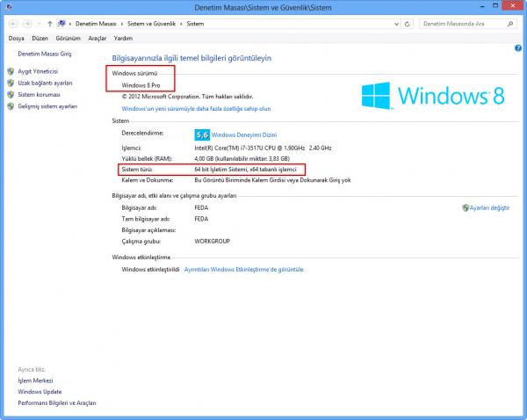
Task: Open the Yardım menu
Action: [x=123, y=39]
